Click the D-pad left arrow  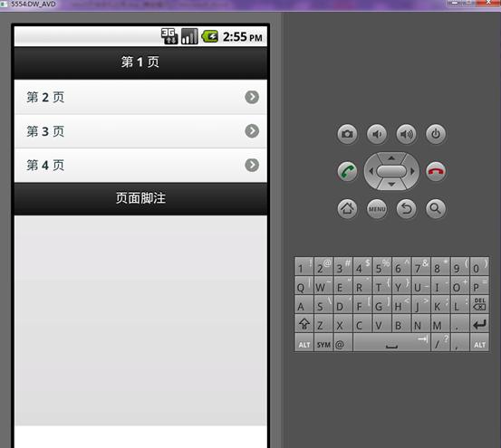[371, 171]
